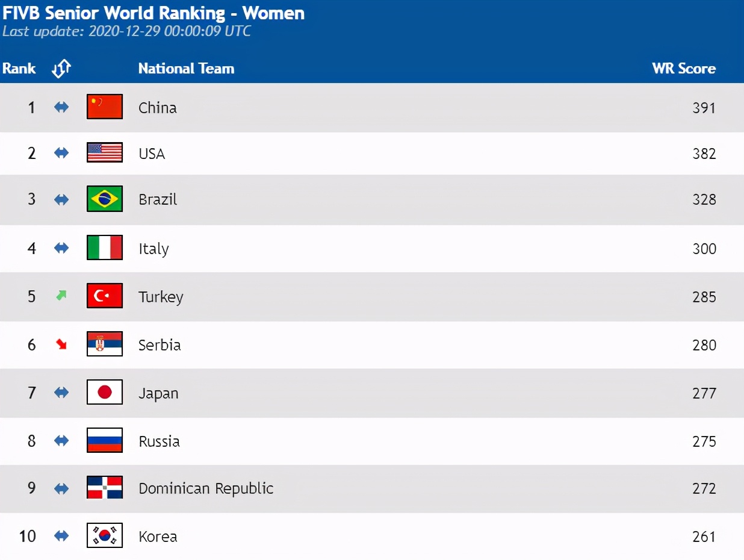Sort table by WR Score header

(684, 69)
